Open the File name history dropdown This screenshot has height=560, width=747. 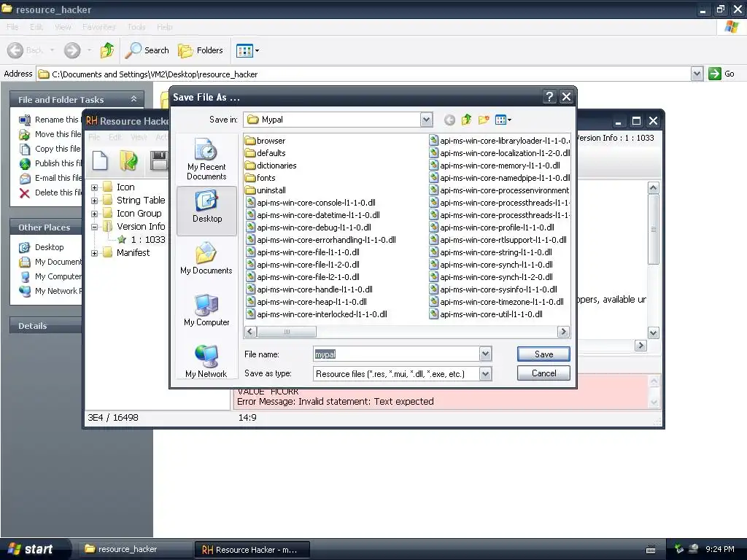pos(485,354)
